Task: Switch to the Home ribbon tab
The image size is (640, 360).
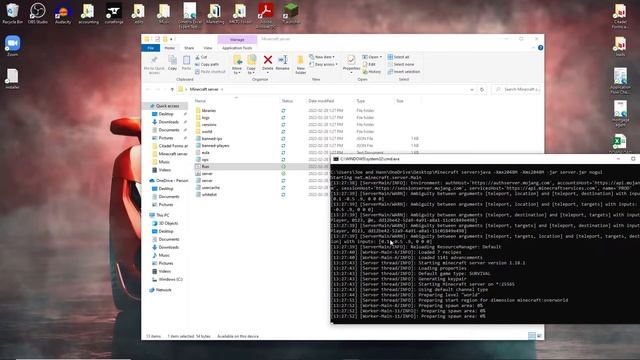Action: [169, 48]
